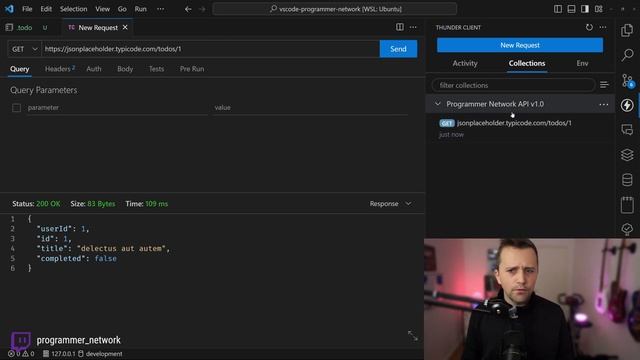
Task: Open the Response view dropdown
Action: (391, 204)
